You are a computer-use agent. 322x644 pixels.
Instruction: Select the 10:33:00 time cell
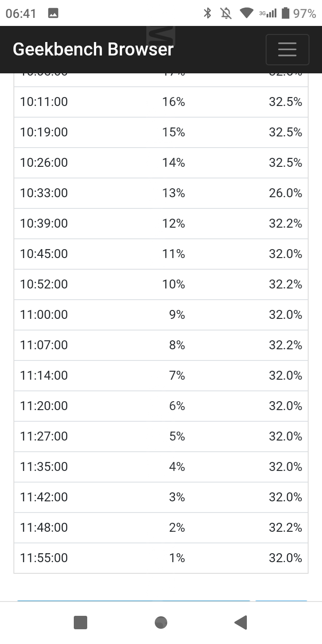[x=44, y=193]
